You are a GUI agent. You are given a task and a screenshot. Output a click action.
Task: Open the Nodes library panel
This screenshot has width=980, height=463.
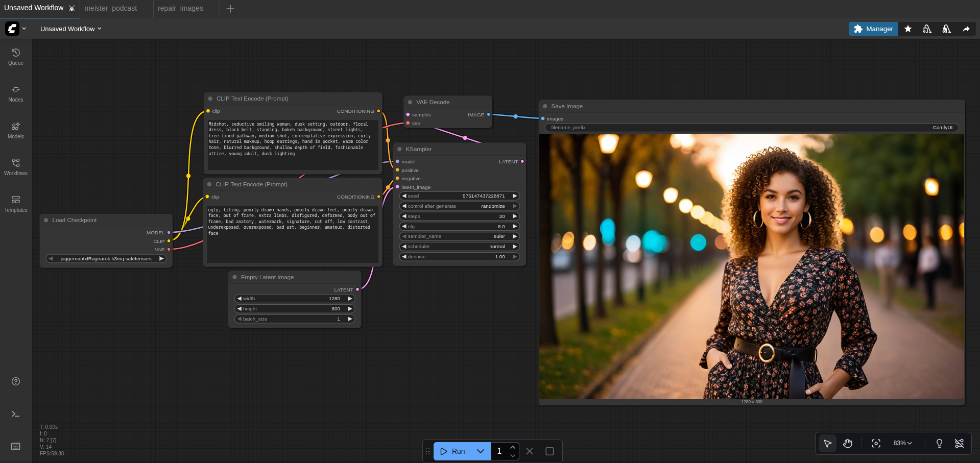coord(16,93)
